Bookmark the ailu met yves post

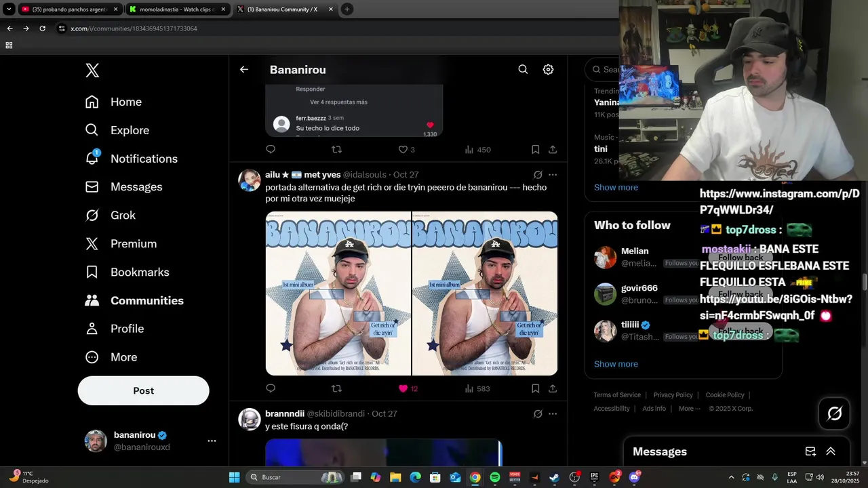tap(536, 388)
